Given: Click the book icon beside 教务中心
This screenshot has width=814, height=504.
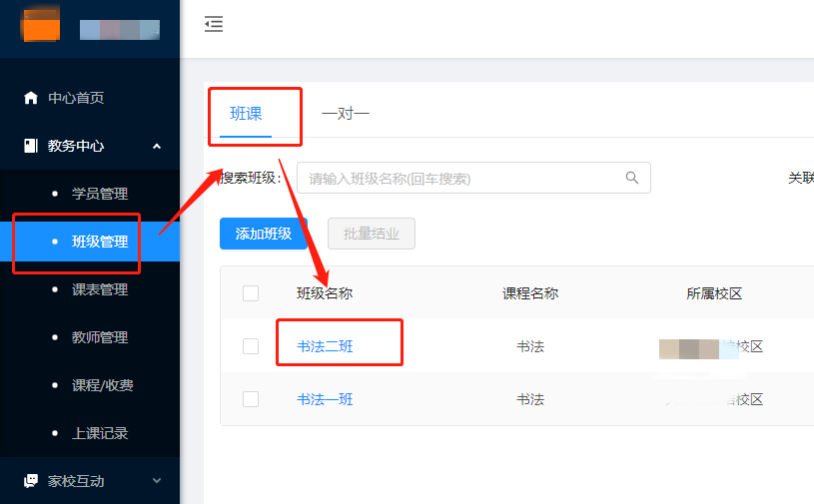Looking at the screenshot, I should pyautogui.click(x=31, y=146).
